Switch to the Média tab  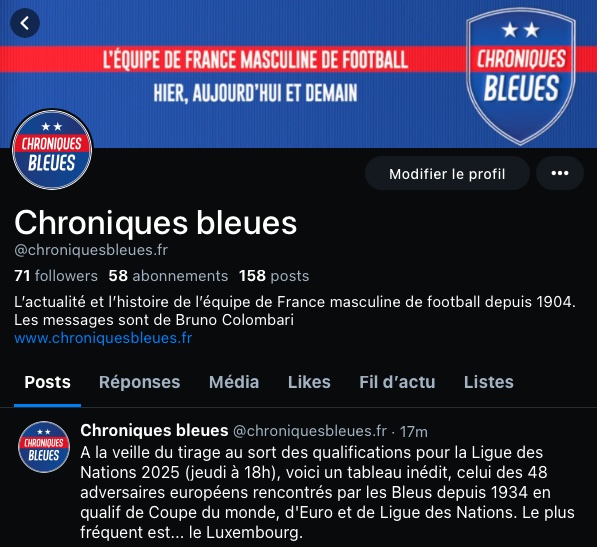point(234,382)
